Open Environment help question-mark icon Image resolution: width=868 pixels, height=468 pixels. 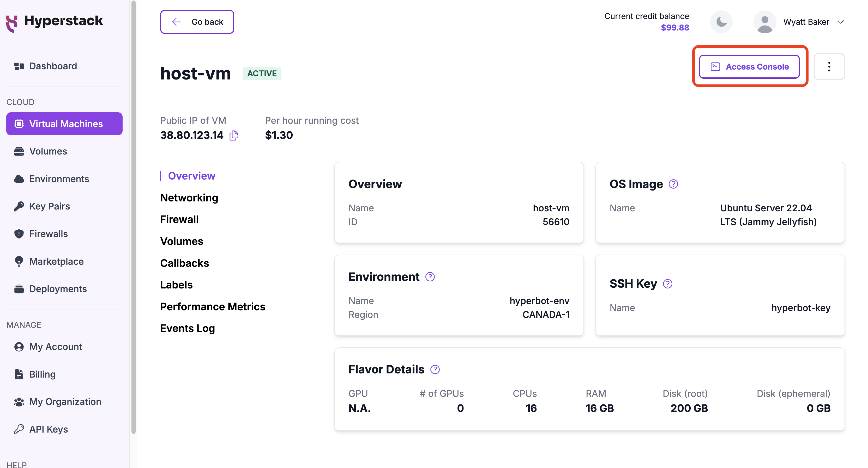pyautogui.click(x=430, y=277)
